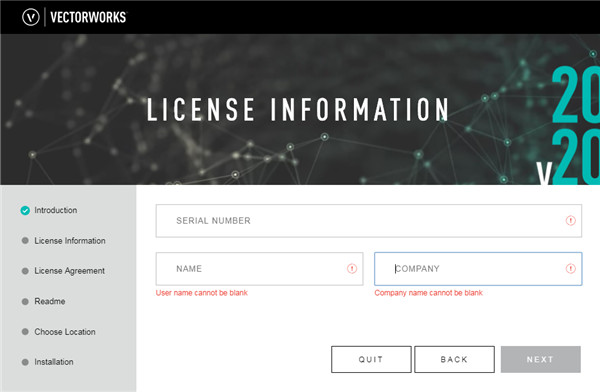Select the License Agreement step label
This screenshot has height=392, width=600.
point(69,271)
